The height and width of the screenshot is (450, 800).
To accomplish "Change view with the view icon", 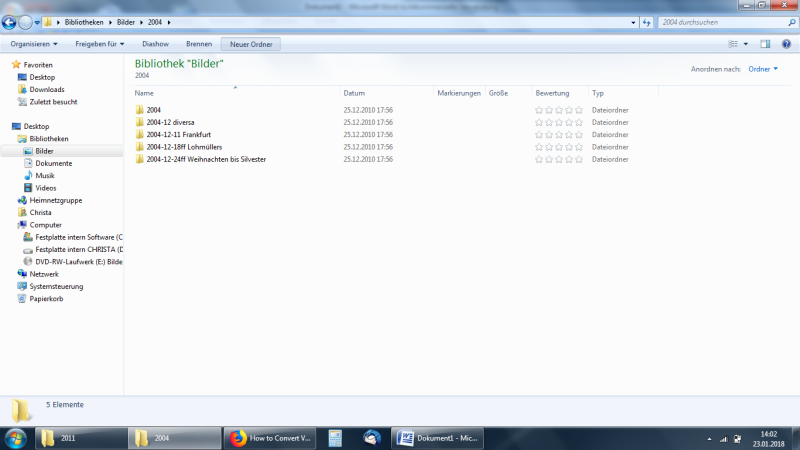I will [x=733, y=44].
